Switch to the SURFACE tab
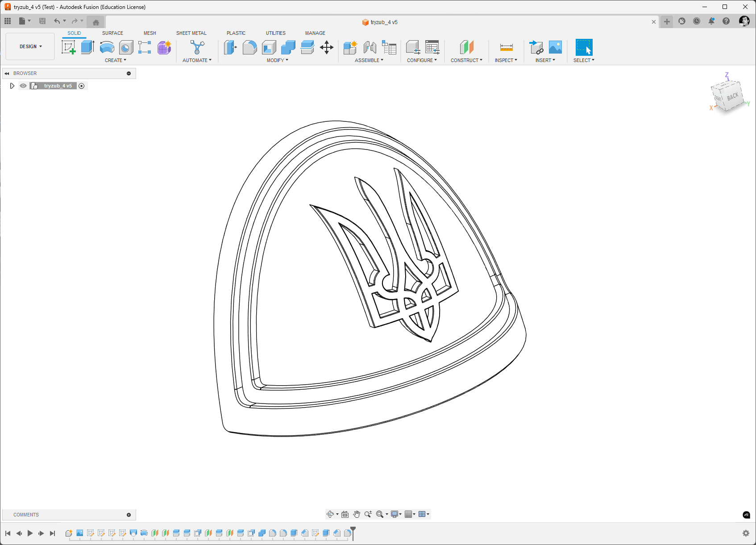Viewport: 756px width, 545px height. [112, 33]
